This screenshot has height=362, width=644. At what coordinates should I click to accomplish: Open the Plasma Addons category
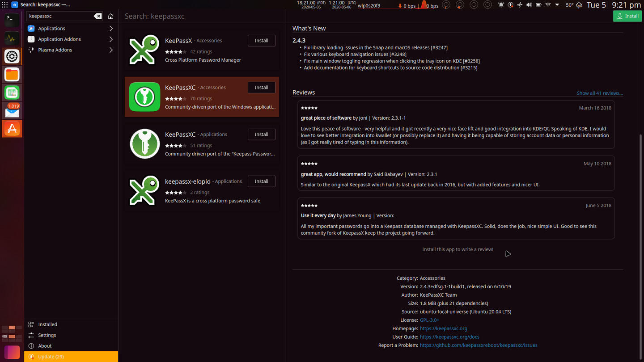pos(71,50)
